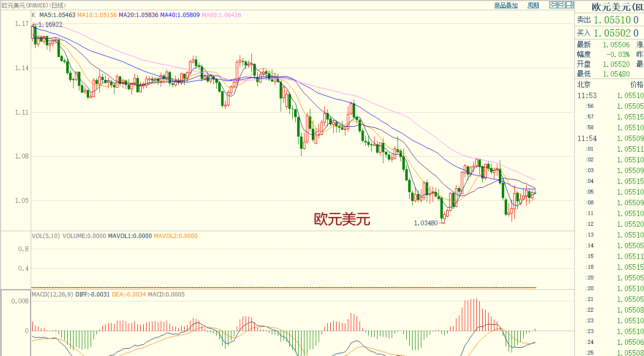The height and width of the screenshot is (356, 644).
Task: Click the left arrow previous-symbol icon
Action: click(x=553, y=5)
